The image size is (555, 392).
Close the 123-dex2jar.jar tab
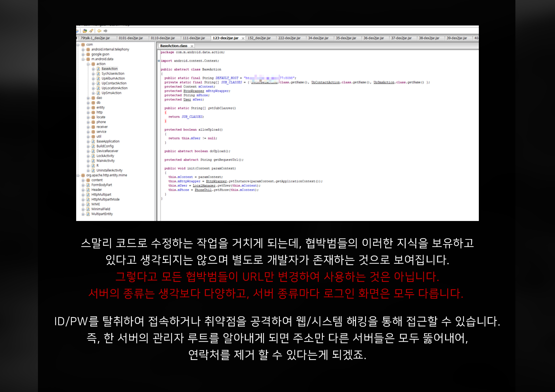point(243,38)
